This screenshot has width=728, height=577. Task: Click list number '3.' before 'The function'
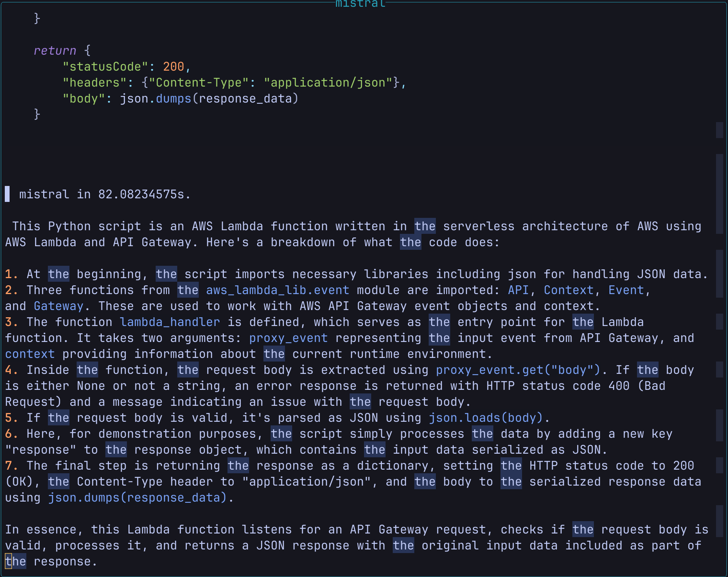coord(12,322)
